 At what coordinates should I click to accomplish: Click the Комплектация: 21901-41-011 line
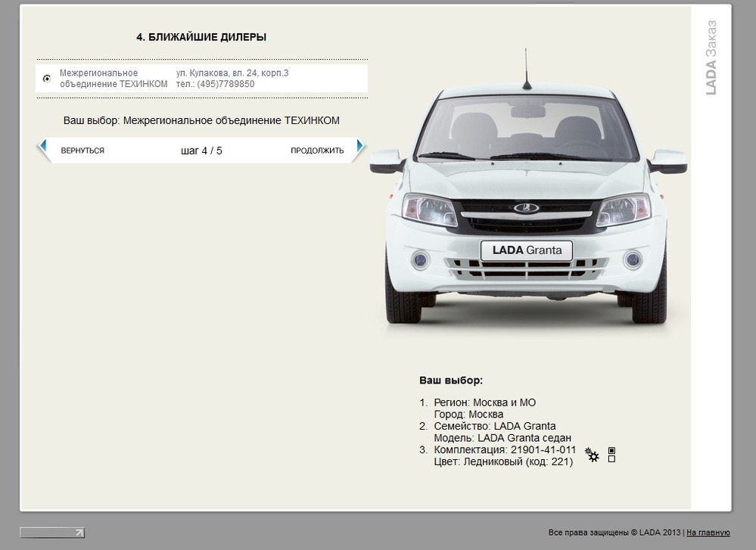point(505,449)
